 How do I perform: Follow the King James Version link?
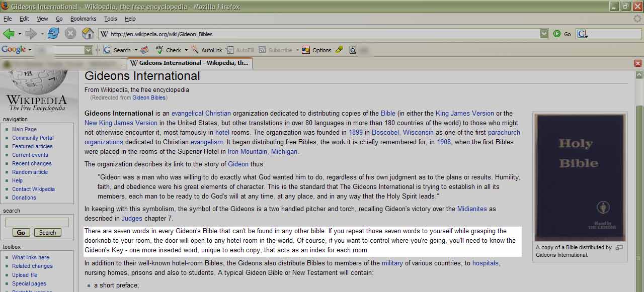[465, 114]
